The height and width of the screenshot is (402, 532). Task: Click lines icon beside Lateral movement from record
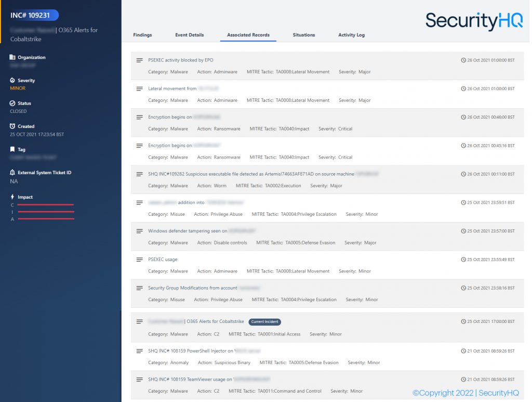click(139, 88)
